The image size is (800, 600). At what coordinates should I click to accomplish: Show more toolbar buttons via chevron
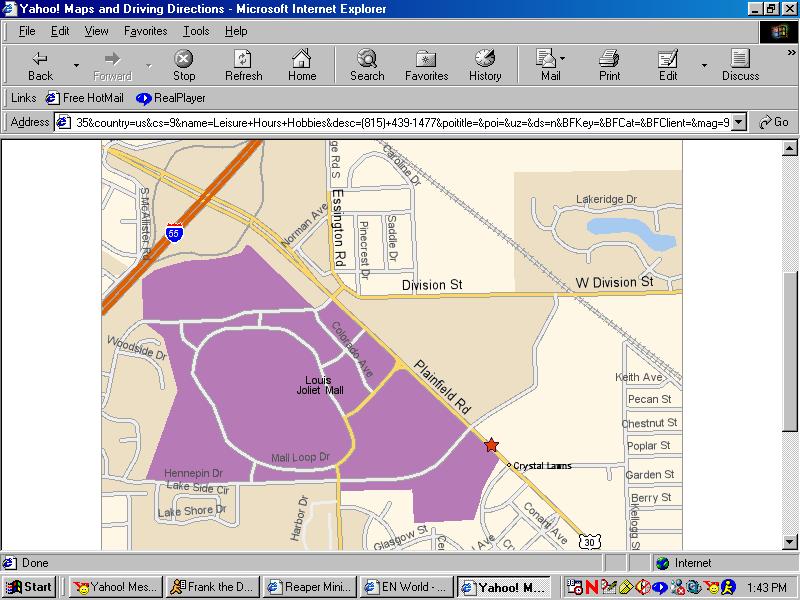click(791, 53)
